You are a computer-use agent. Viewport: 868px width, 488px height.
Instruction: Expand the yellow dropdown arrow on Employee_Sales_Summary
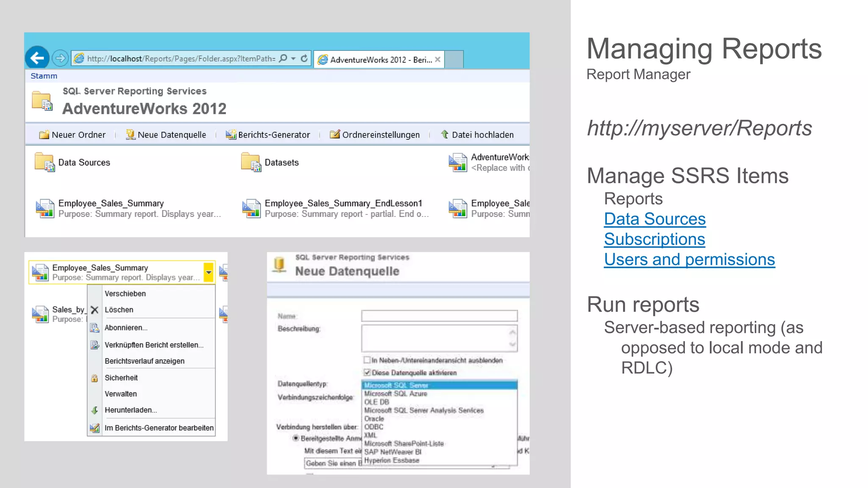tap(209, 272)
